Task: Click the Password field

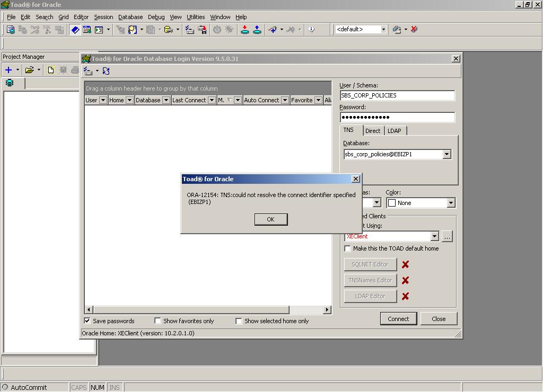Action: pyautogui.click(x=397, y=117)
